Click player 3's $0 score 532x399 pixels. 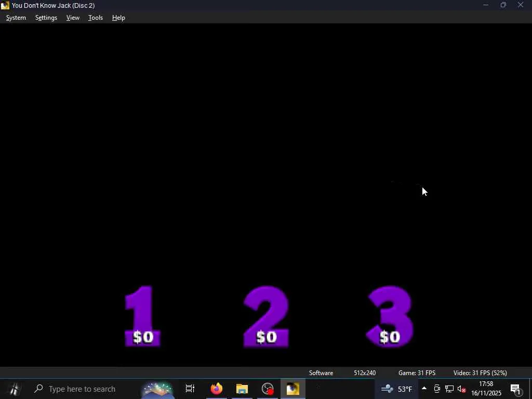[x=390, y=337]
